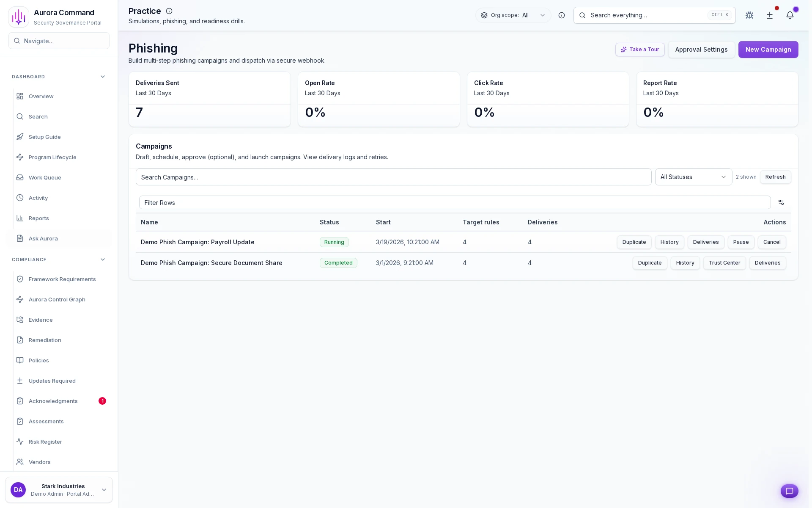Expand the Stark Industries account chevron

coord(104,490)
